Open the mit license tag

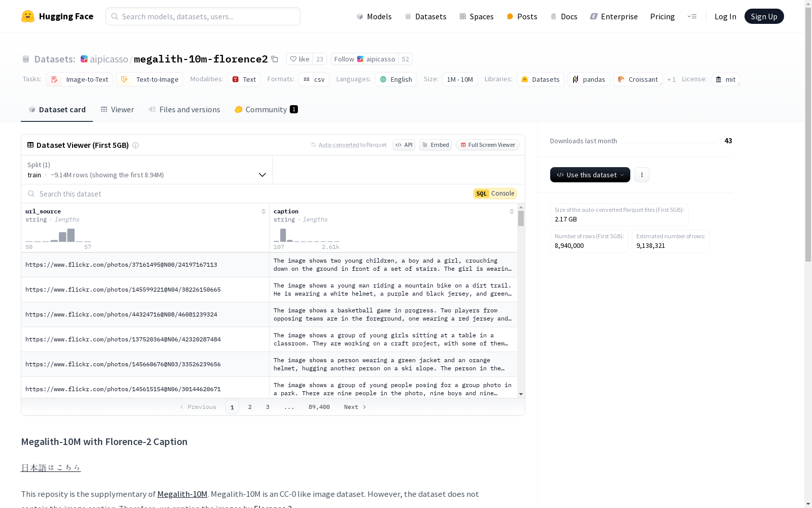click(726, 79)
